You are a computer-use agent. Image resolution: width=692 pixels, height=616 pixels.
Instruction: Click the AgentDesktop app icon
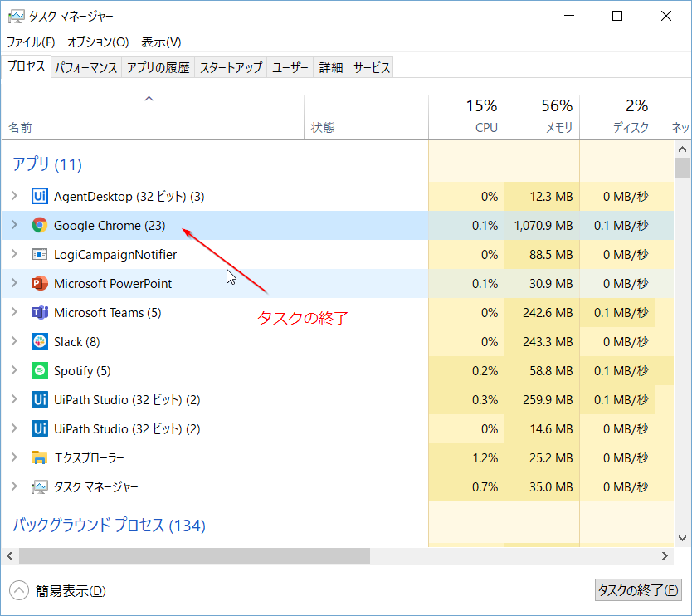[40, 196]
